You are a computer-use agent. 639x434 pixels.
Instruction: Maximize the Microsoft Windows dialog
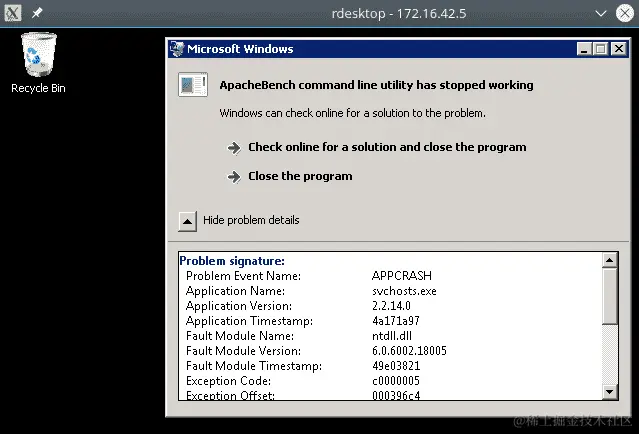coord(601,49)
